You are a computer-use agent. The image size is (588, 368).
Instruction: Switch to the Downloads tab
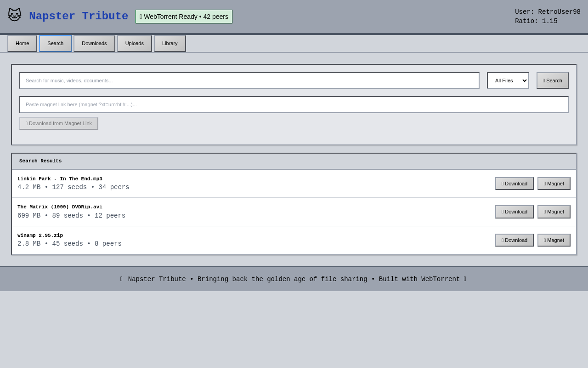(x=94, y=43)
